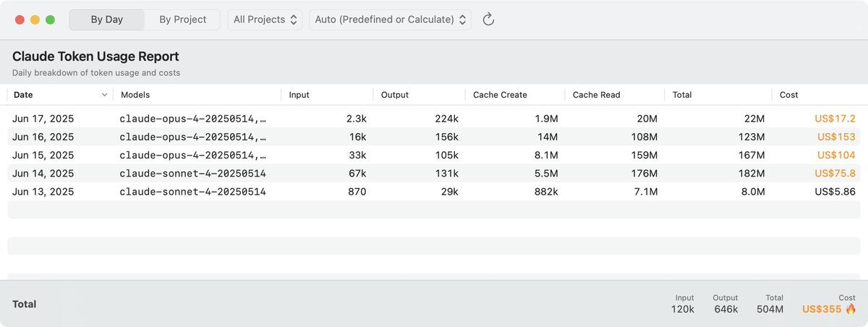Click the refresh icon in the toolbar
The image size is (868, 327).
(x=488, y=20)
